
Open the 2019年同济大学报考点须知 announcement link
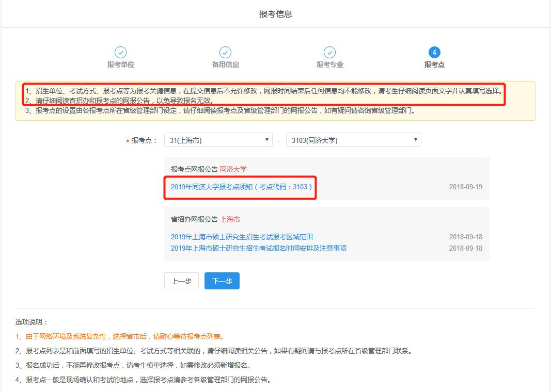coord(241,187)
